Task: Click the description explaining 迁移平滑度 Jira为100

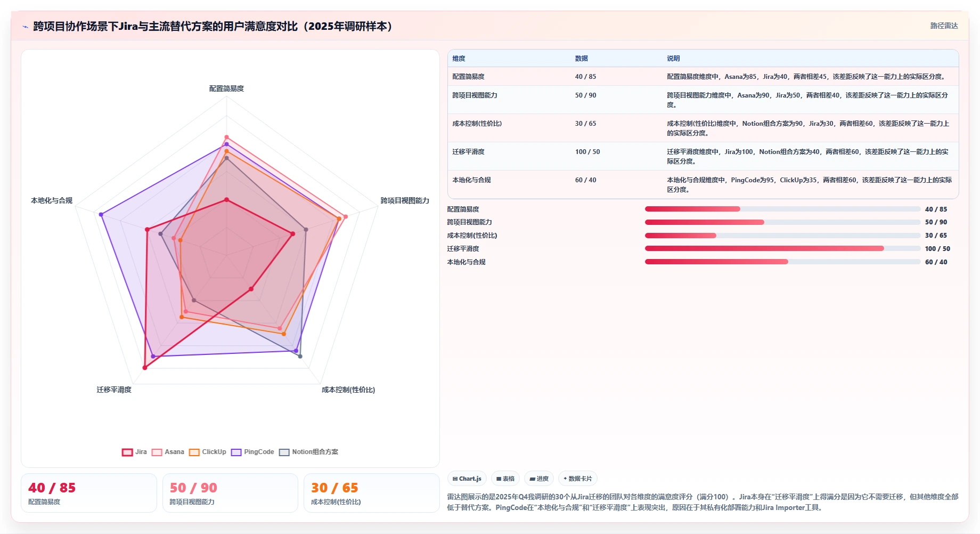Action: pos(807,157)
